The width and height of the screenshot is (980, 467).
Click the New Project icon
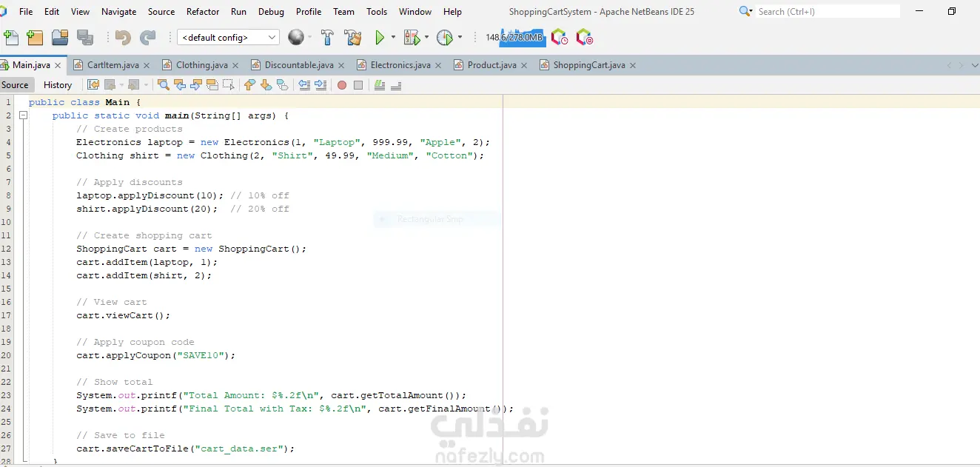pyautogui.click(x=35, y=37)
